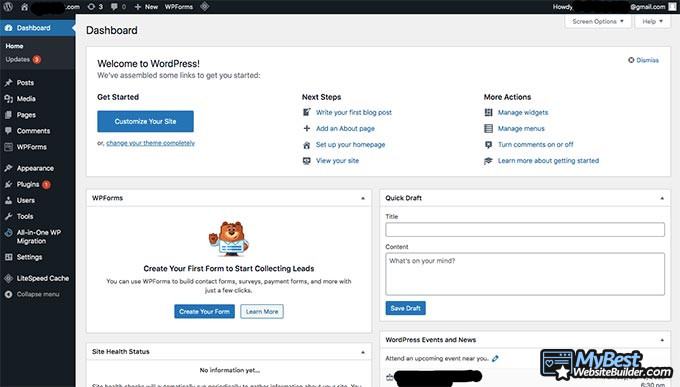Click the monitor icon beside View your site
680x387 pixels.
307,161
